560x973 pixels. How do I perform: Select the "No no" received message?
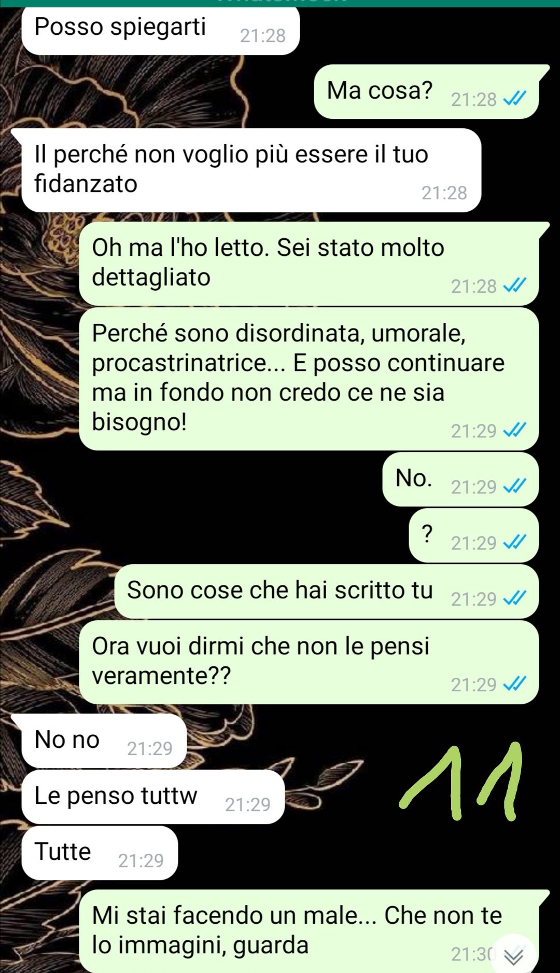tap(104, 741)
